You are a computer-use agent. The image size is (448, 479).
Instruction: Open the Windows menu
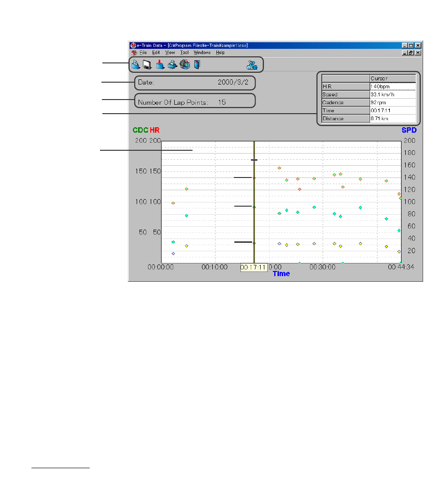pos(202,53)
